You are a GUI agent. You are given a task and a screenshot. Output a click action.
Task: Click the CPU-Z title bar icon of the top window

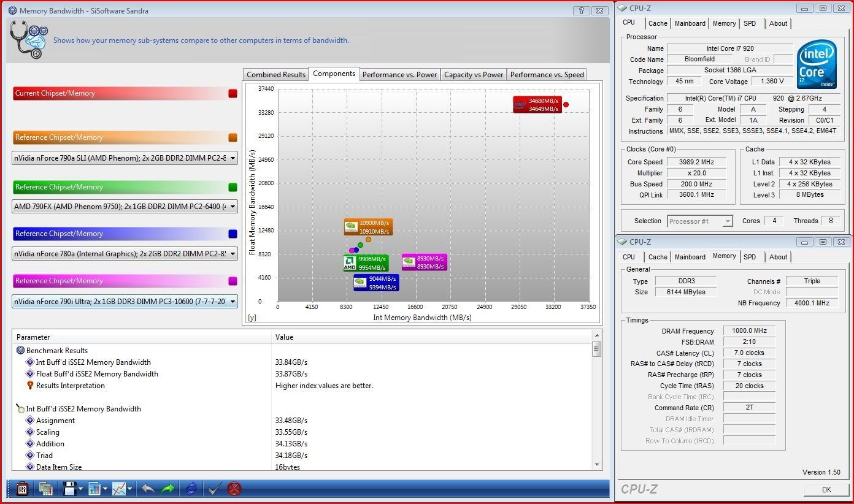[623, 9]
